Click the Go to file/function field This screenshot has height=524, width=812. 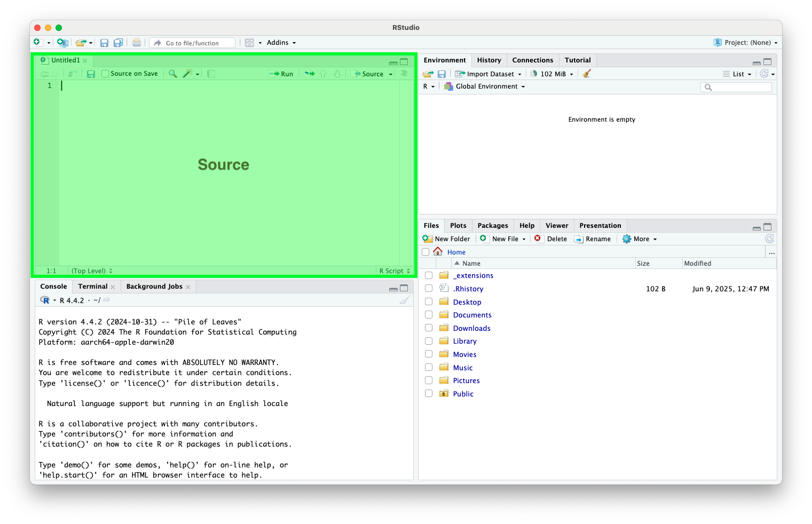[x=198, y=43]
